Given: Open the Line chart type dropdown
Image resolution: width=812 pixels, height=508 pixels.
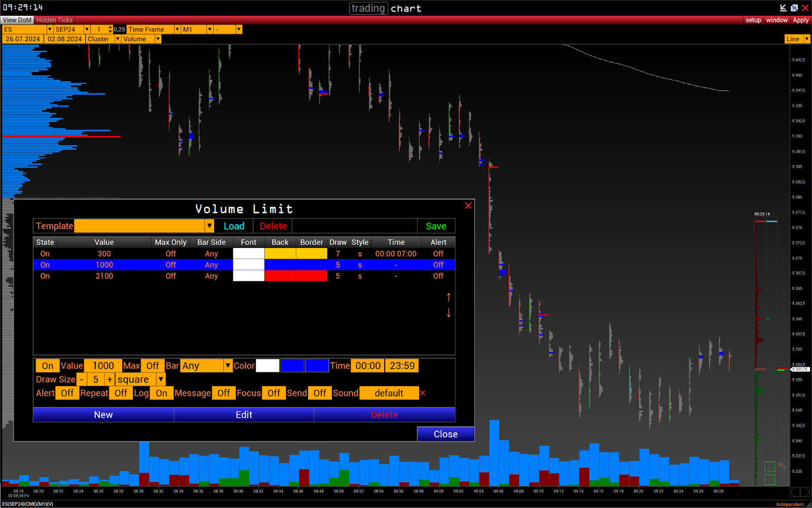Looking at the screenshot, I should [x=806, y=39].
